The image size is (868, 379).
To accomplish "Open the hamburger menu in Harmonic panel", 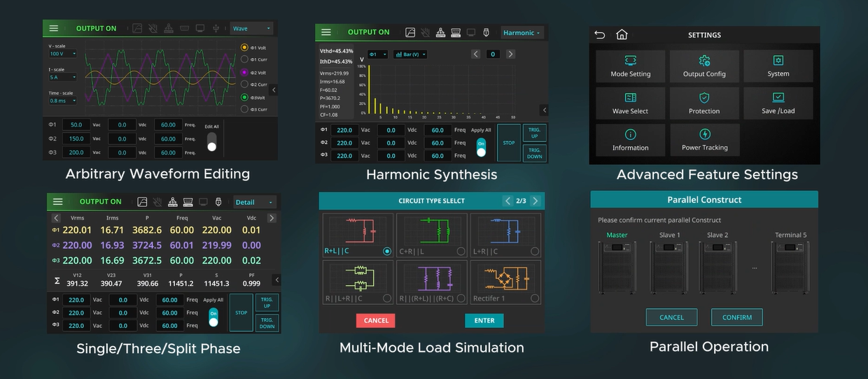I will tap(326, 32).
